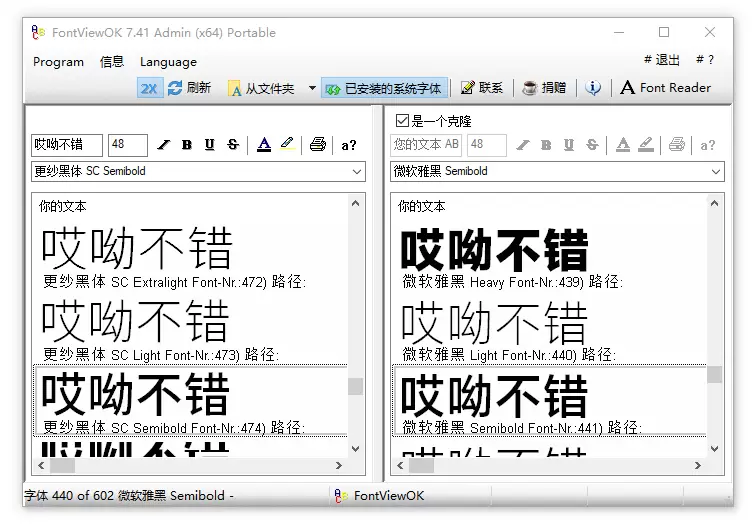This screenshot has height=526, width=753.
Task: Toggle italic in left pane
Action: click(164, 145)
